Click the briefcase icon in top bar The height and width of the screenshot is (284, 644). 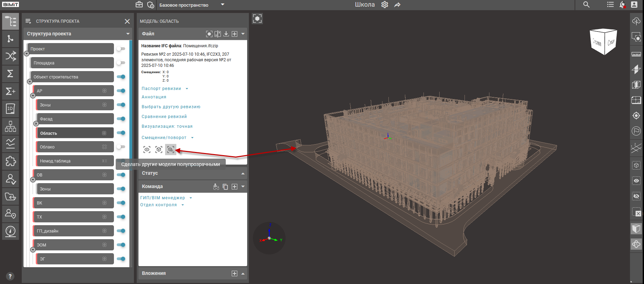pyautogui.click(x=139, y=5)
